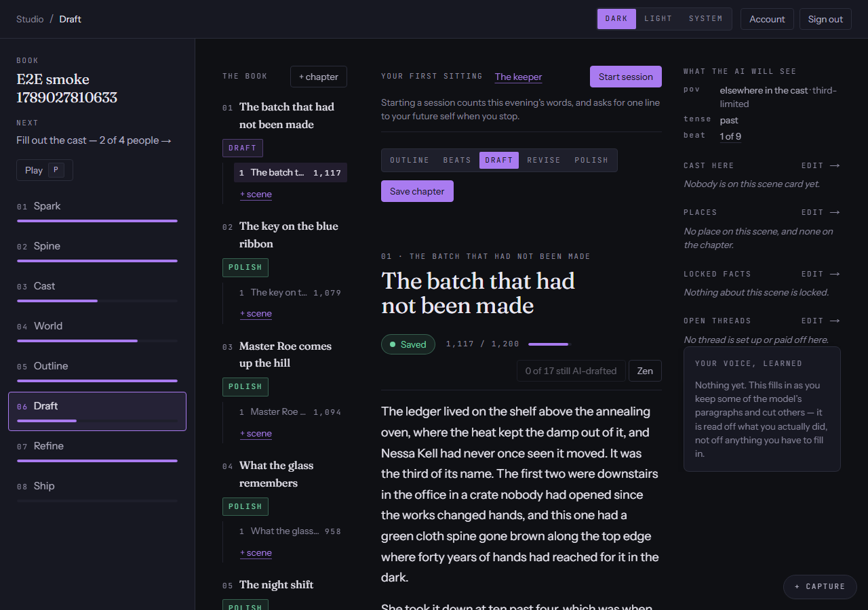This screenshot has height=610, width=868.
Task: Open the Cast step
Action: coord(97,290)
